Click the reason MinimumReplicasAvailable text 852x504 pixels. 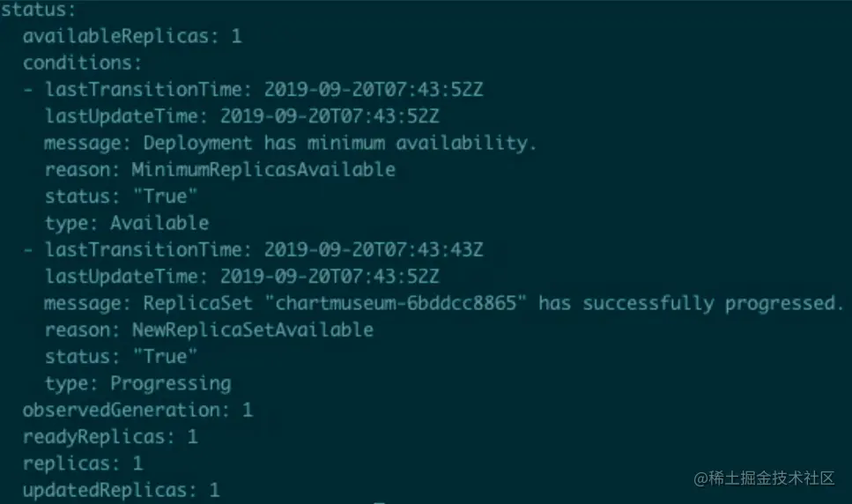(x=263, y=169)
